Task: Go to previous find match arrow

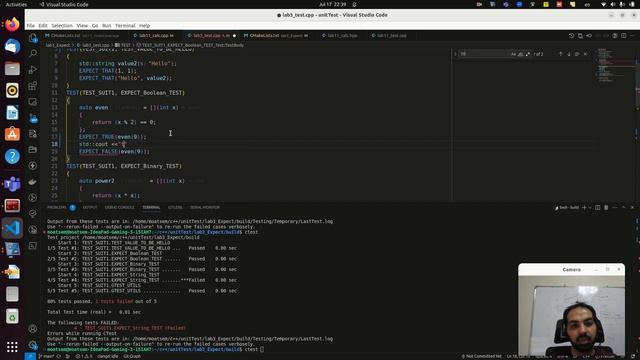Action: point(560,54)
